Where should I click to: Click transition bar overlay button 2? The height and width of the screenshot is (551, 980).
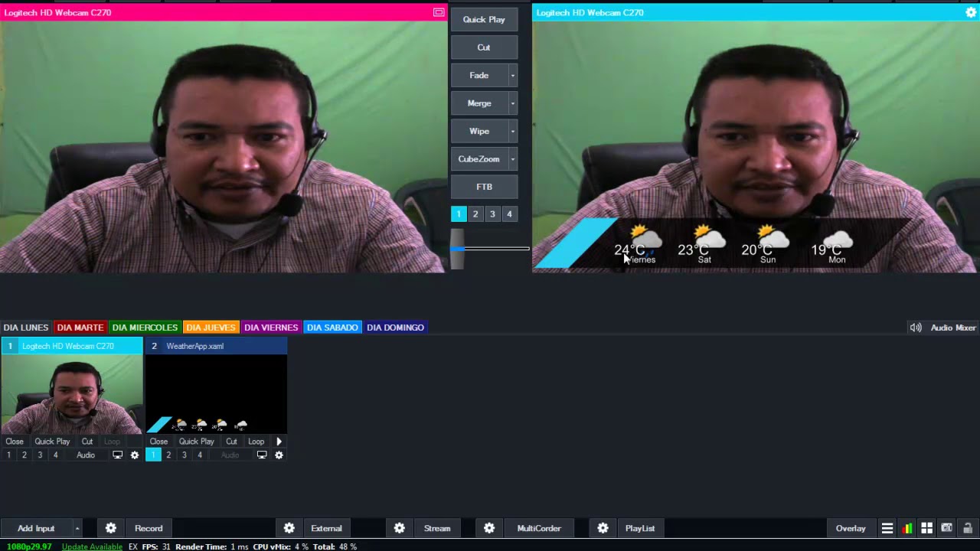(x=475, y=214)
